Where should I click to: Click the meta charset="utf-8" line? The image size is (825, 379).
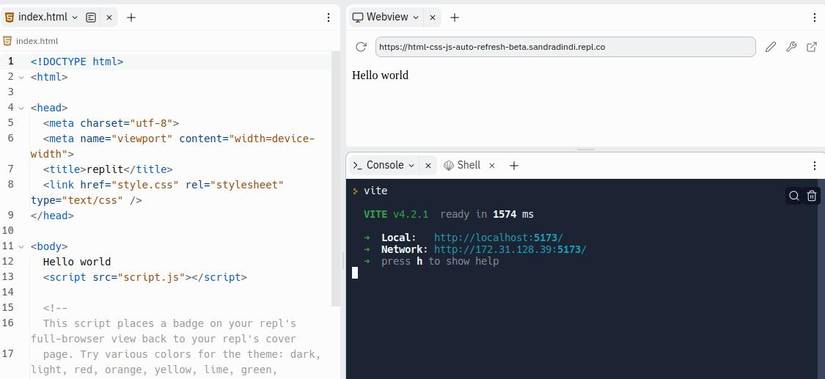(x=111, y=123)
